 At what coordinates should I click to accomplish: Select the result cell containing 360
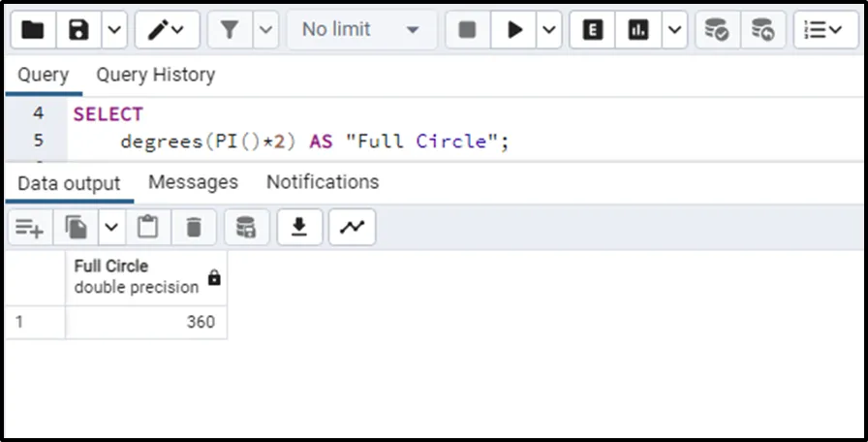click(x=146, y=323)
